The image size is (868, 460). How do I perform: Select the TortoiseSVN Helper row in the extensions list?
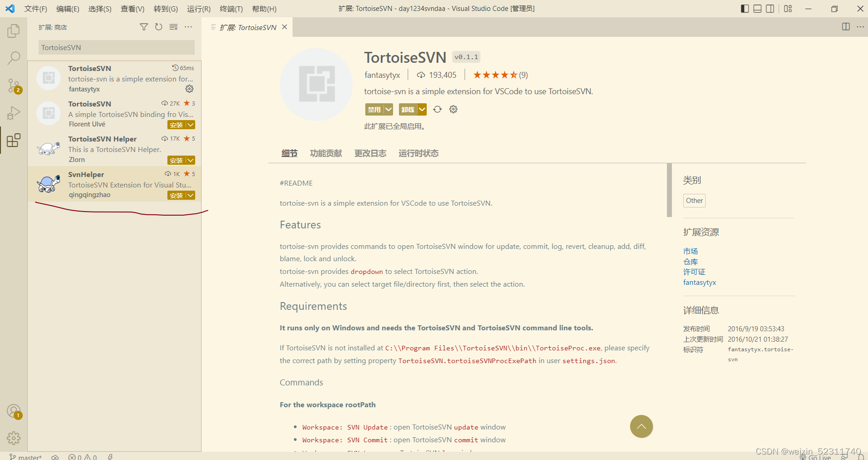point(115,149)
